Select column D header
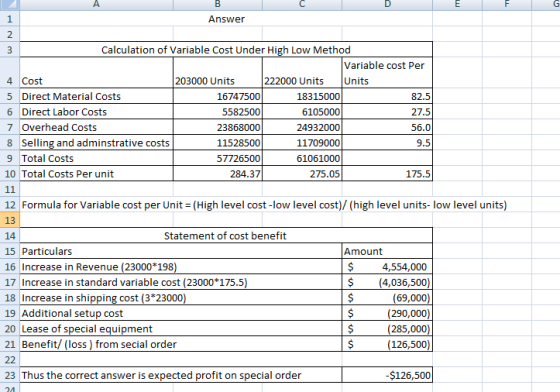 pyautogui.click(x=387, y=4)
